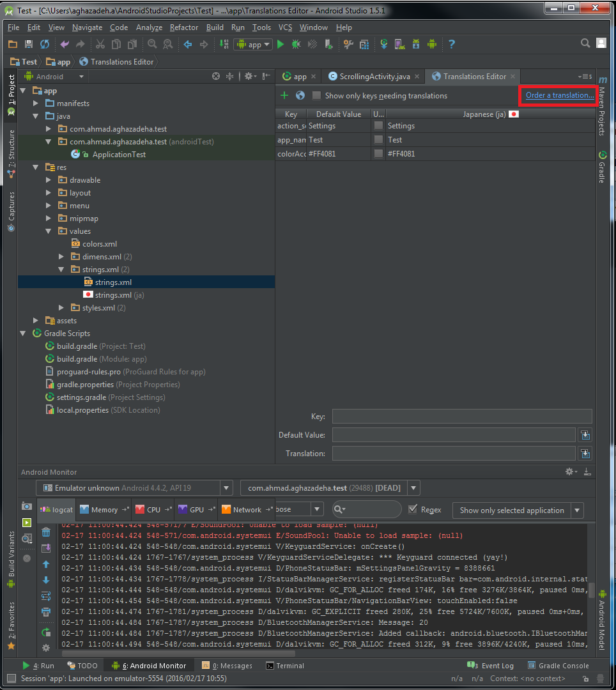
Task: Open the TODO tool window
Action: click(x=82, y=666)
